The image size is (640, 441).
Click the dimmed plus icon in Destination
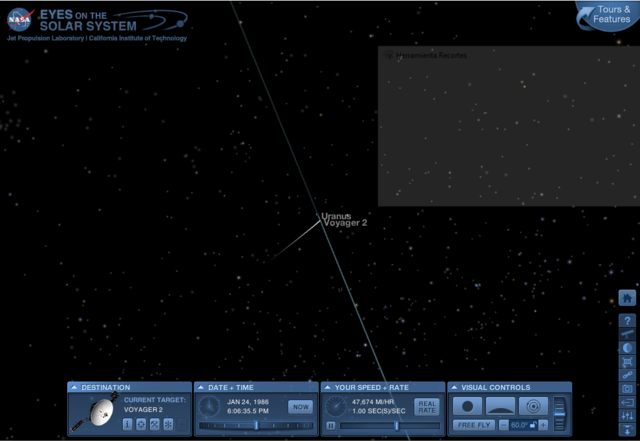(182, 424)
